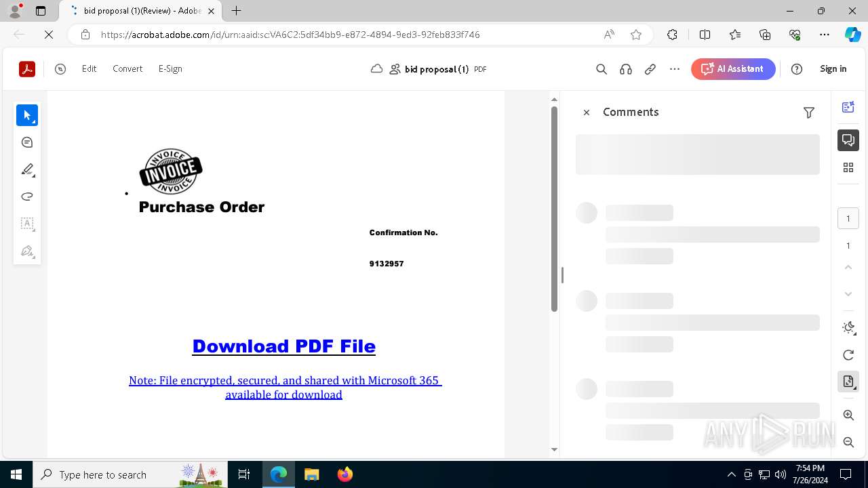
Task: Click the page fit/document view icon
Action: pyautogui.click(x=848, y=382)
